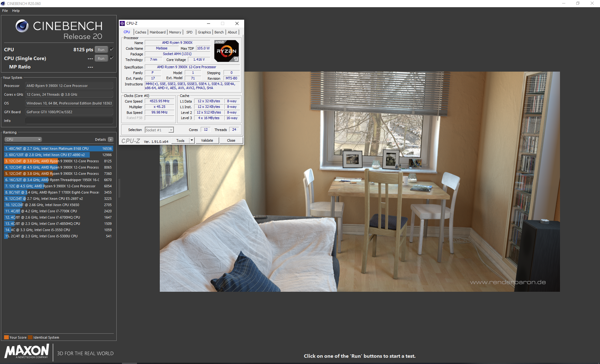600x364 pixels.
Task: Select the CPU tab in CPU-Z
Action: [127, 32]
